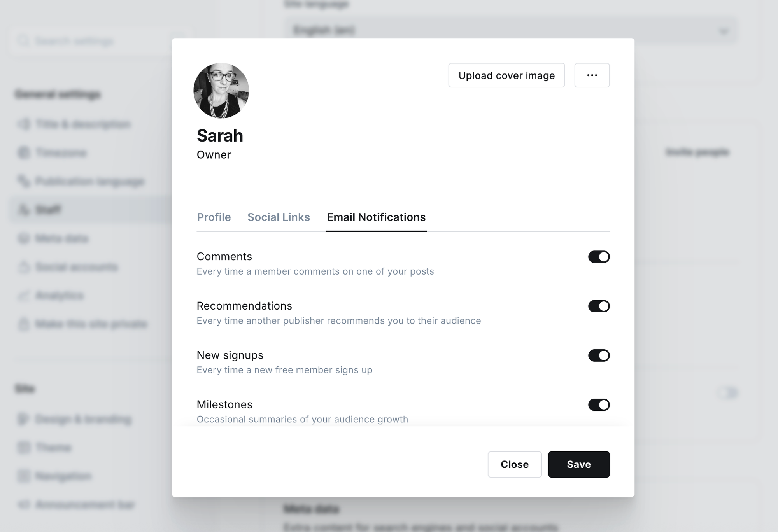Screen dimensions: 778x532
Task: Switch off Milestones notification toggle
Action: pyautogui.click(x=599, y=405)
